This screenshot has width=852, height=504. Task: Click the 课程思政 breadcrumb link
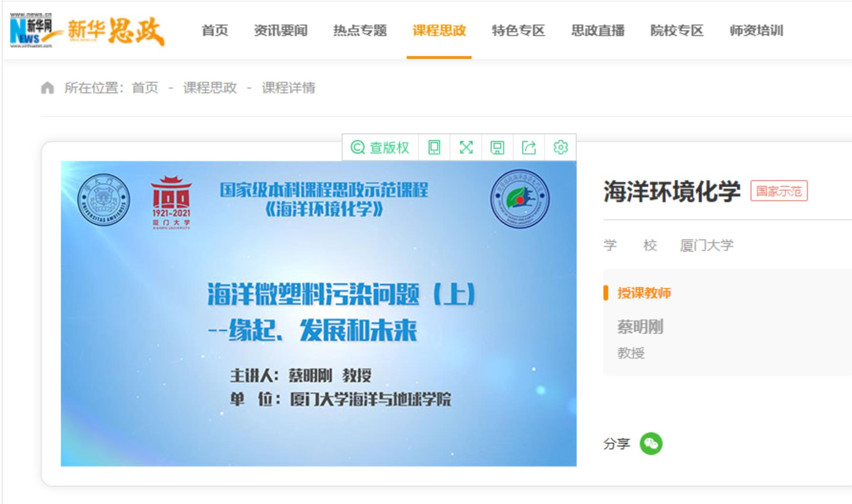(x=210, y=88)
